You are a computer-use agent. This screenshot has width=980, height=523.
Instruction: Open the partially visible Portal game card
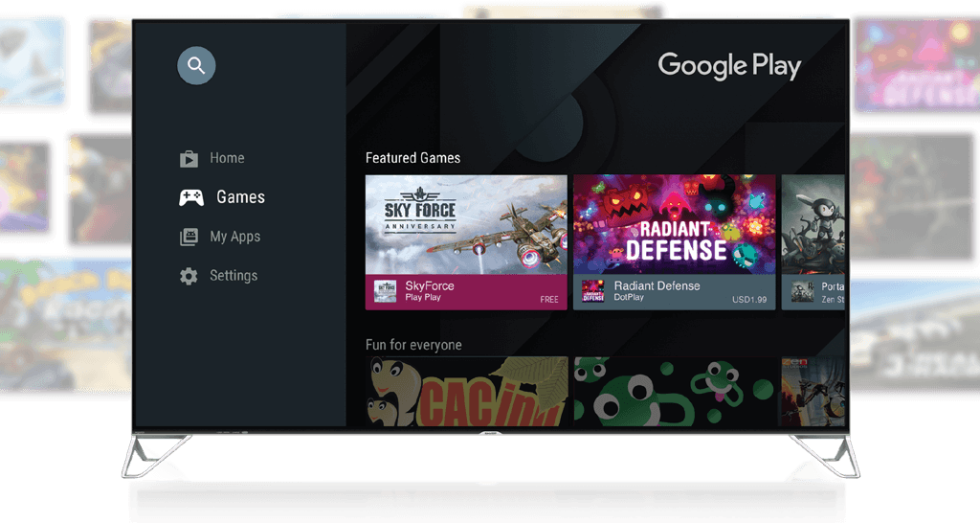coord(813,242)
